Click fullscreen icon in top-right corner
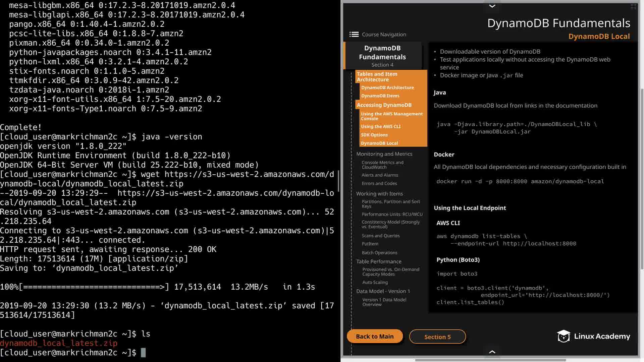This screenshot has width=644, height=362. (633, 6)
